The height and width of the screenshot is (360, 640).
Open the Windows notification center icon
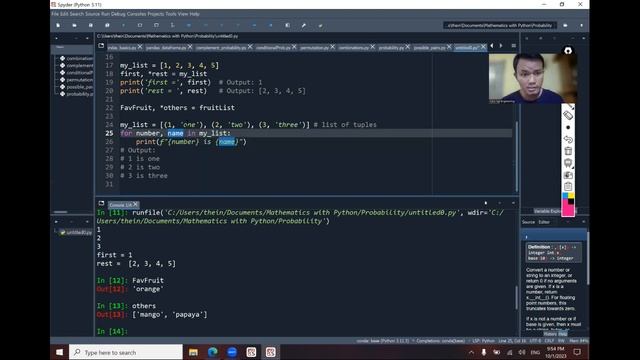point(577,352)
